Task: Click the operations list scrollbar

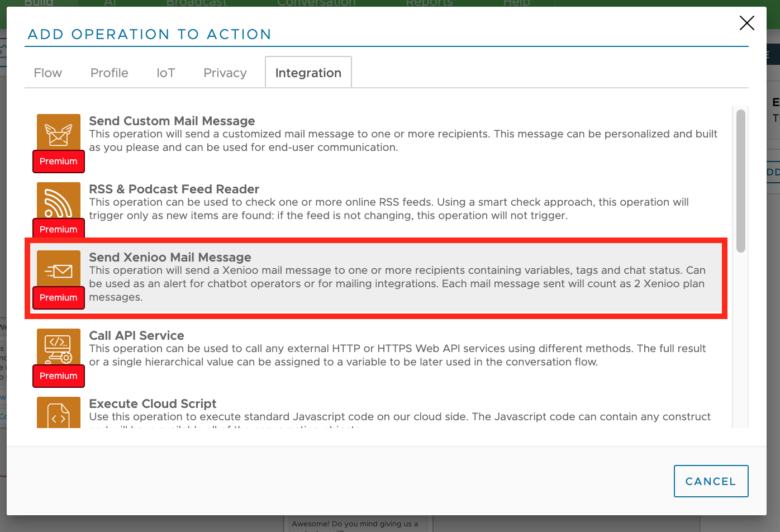Action: [741, 181]
